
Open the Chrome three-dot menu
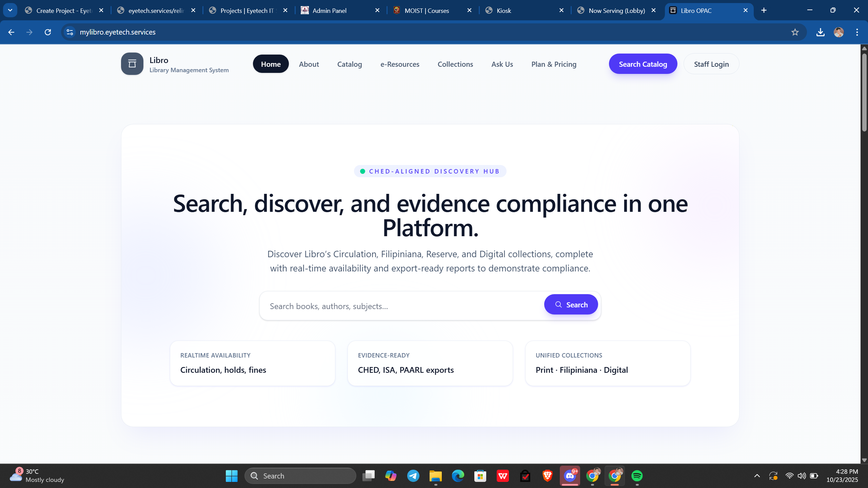click(x=857, y=32)
